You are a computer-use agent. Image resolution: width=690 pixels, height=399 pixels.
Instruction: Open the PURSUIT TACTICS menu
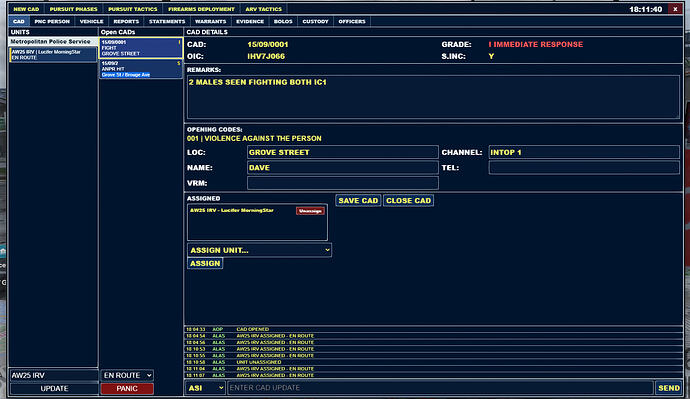click(x=132, y=9)
